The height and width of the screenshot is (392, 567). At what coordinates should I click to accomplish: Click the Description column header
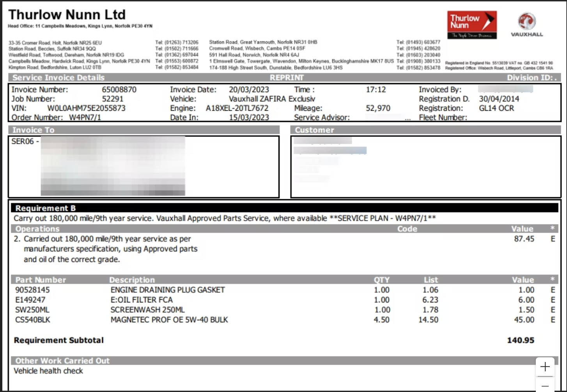(132, 280)
